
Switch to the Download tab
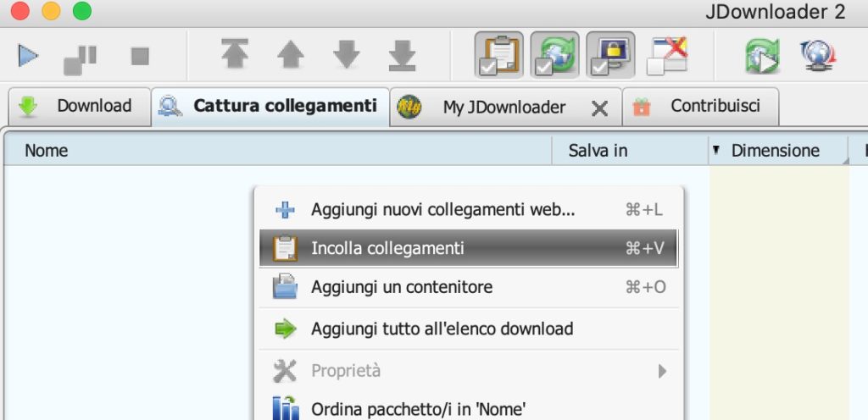79,106
